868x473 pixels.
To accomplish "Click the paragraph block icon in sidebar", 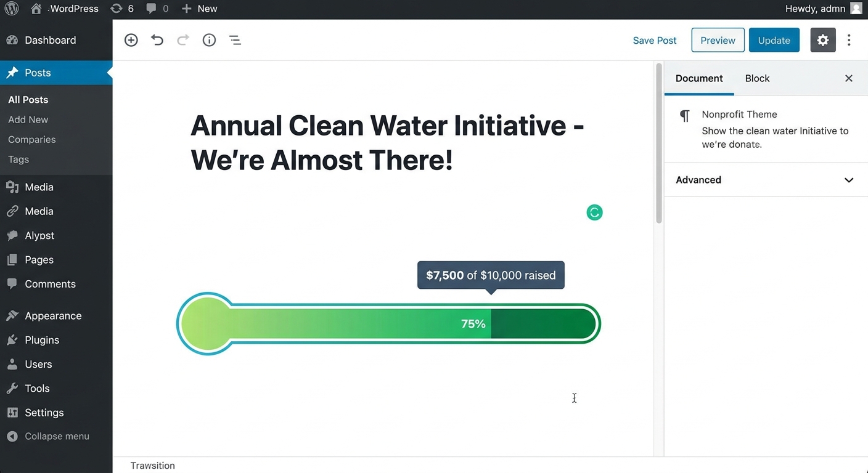I will click(685, 116).
